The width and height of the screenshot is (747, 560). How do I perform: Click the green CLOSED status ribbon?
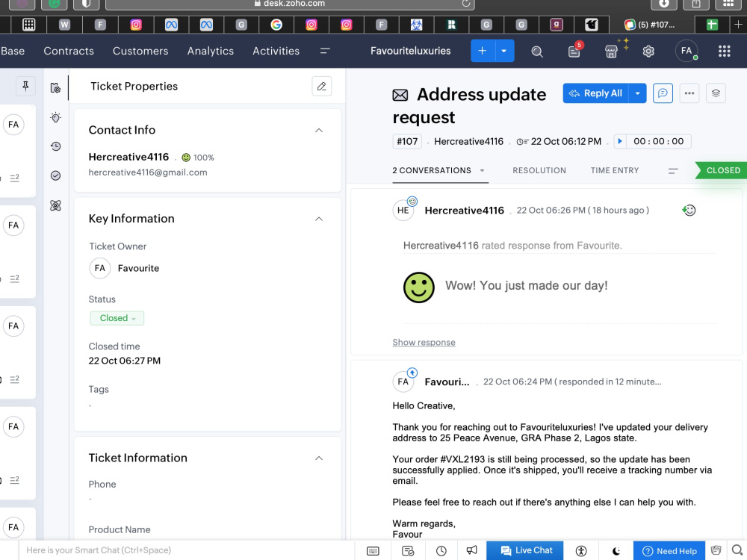click(722, 170)
